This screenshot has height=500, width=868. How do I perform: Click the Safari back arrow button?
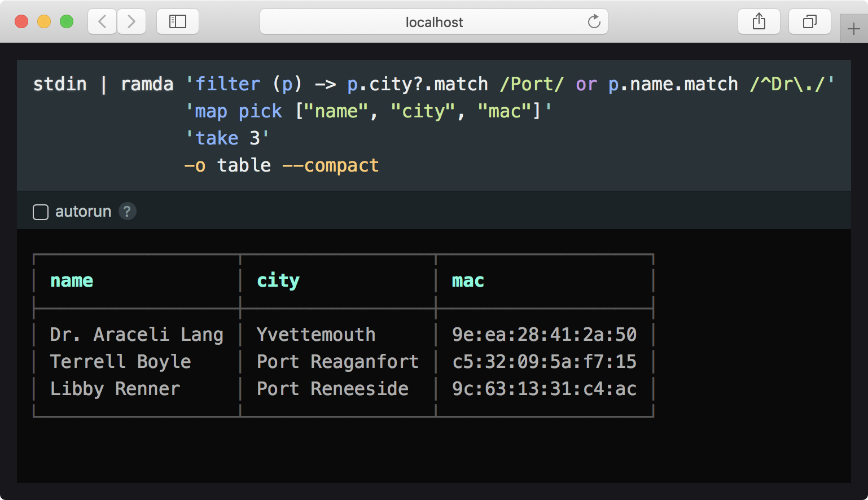[x=102, y=22]
